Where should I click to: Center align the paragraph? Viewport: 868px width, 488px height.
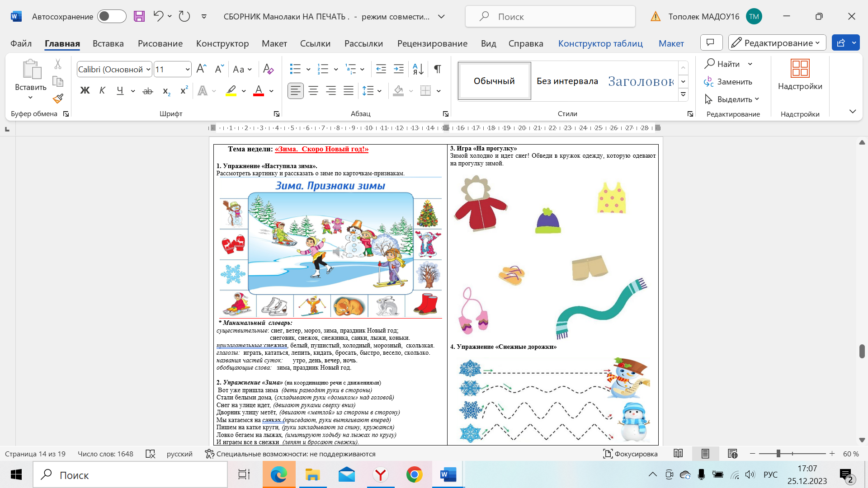313,91
